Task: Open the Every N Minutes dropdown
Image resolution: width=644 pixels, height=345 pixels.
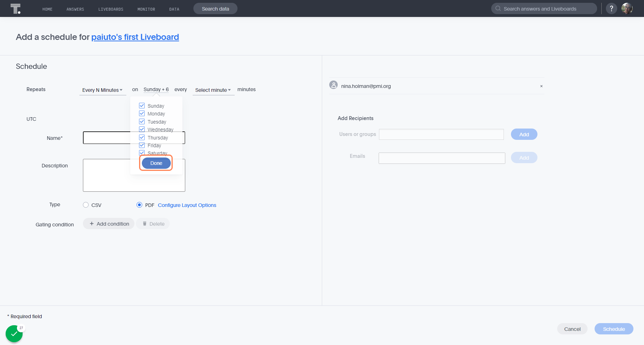Action: [x=102, y=90]
